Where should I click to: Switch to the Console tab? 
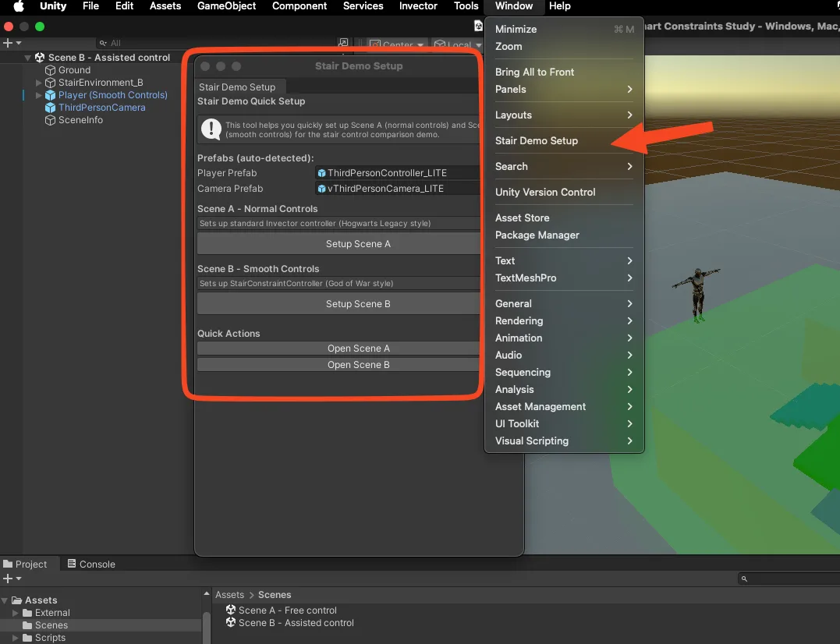point(91,564)
